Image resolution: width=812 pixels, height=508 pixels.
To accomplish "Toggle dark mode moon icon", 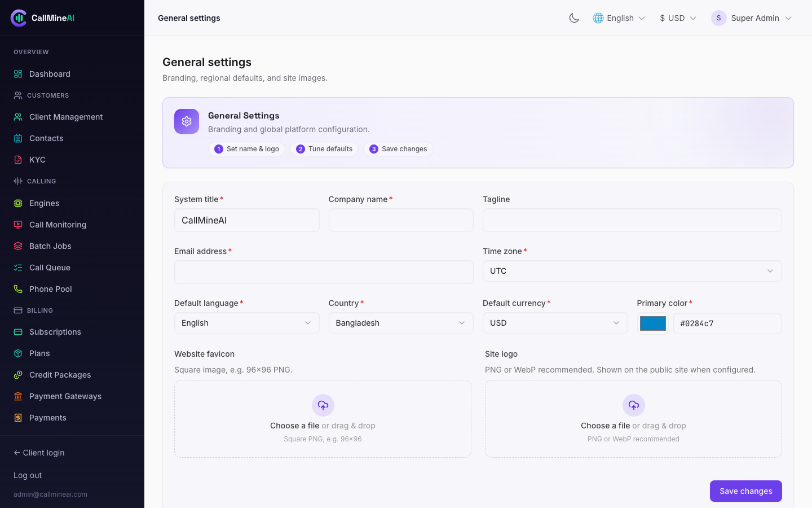I will coord(574,18).
